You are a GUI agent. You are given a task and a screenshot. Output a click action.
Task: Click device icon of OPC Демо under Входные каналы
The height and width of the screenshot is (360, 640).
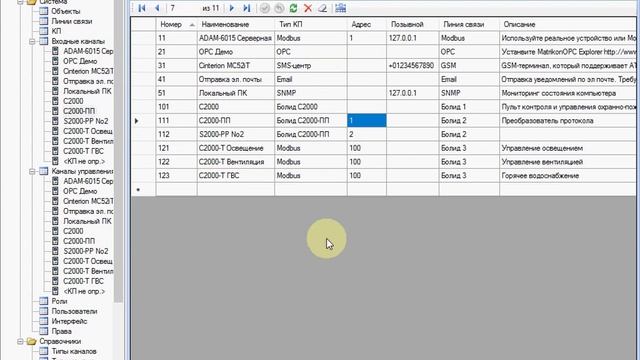tap(56, 61)
